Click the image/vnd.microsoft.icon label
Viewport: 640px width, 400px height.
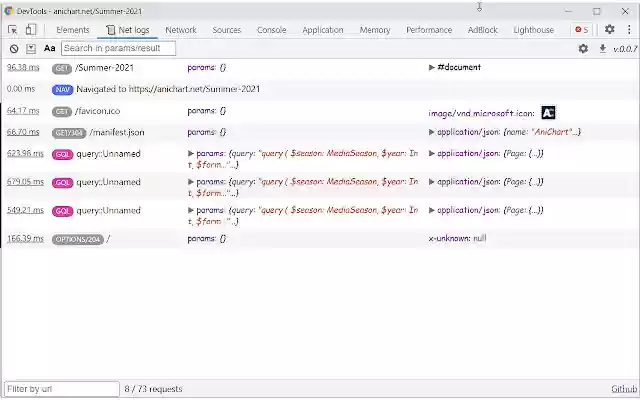tap(481, 113)
